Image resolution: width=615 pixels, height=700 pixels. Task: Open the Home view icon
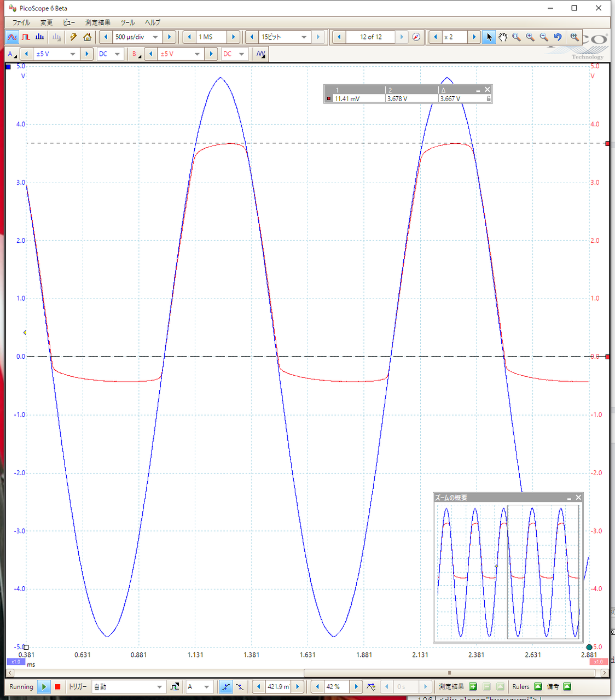click(88, 37)
